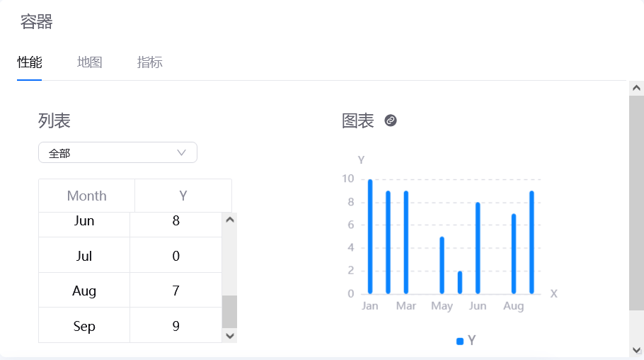Click the page's main vertical scrollbar thumb
Viewport: 644px width, 360px height.
[x=636, y=202]
